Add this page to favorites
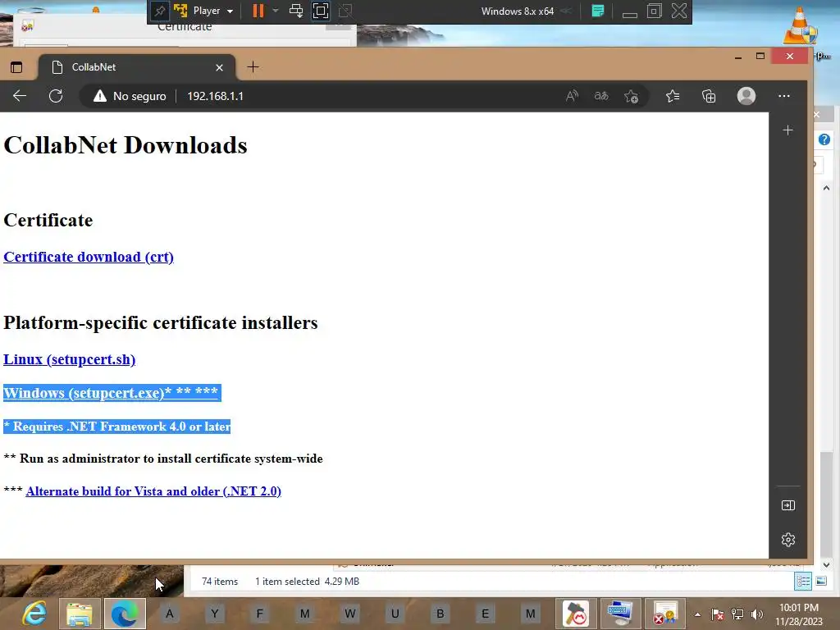 pyautogui.click(x=631, y=97)
